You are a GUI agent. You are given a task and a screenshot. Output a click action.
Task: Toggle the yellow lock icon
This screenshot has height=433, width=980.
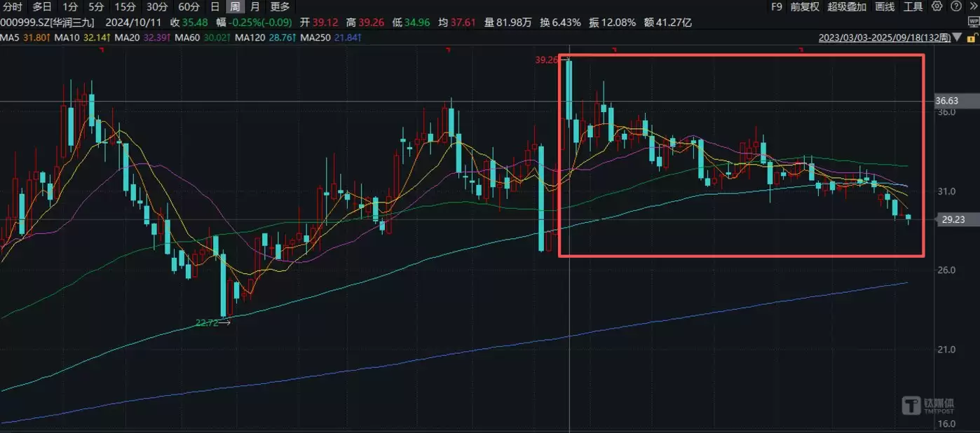[x=972, y=37]
